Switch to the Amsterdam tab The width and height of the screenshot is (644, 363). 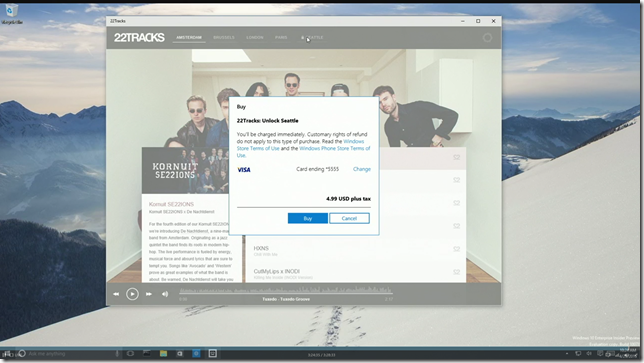click(189, 37)
